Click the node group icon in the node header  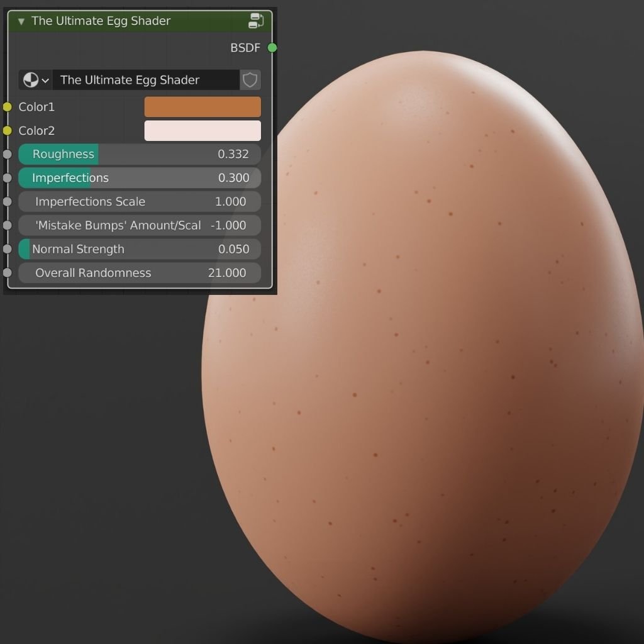click(x=255, y=20)
